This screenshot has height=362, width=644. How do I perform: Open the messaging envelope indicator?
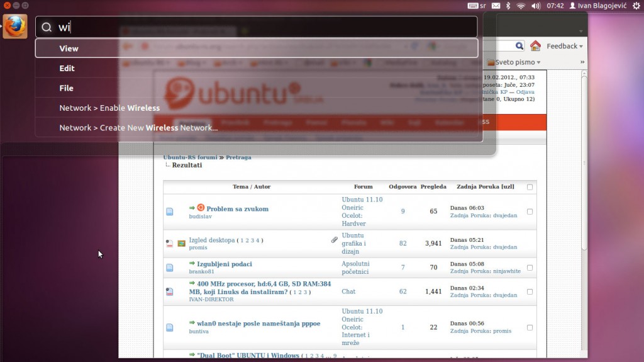496,6
